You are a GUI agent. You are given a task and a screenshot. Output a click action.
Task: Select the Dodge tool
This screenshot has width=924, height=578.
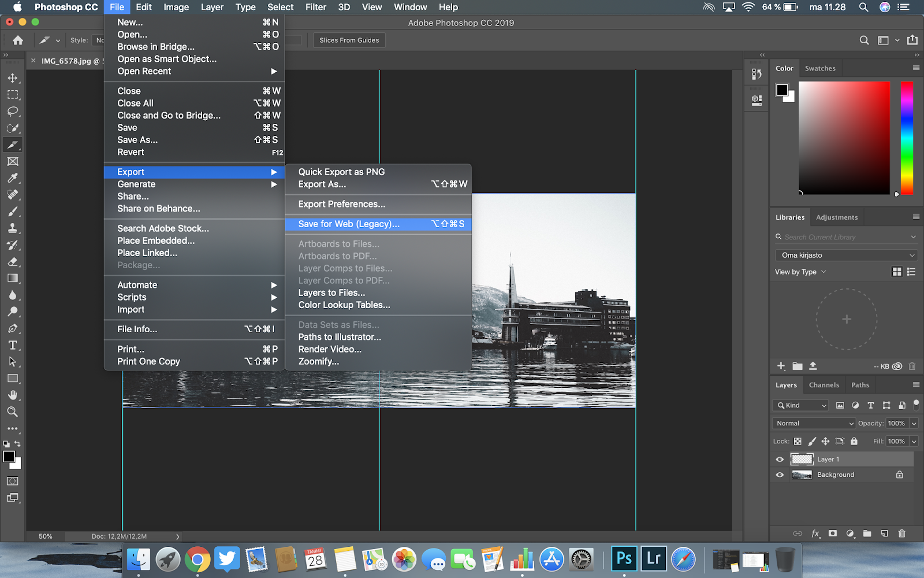[13, 312]
